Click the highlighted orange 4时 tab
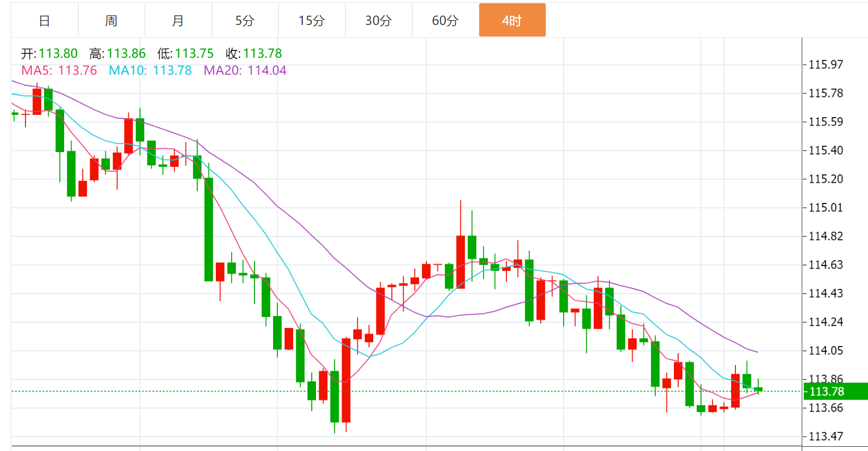868x451 pixels. 512,21
